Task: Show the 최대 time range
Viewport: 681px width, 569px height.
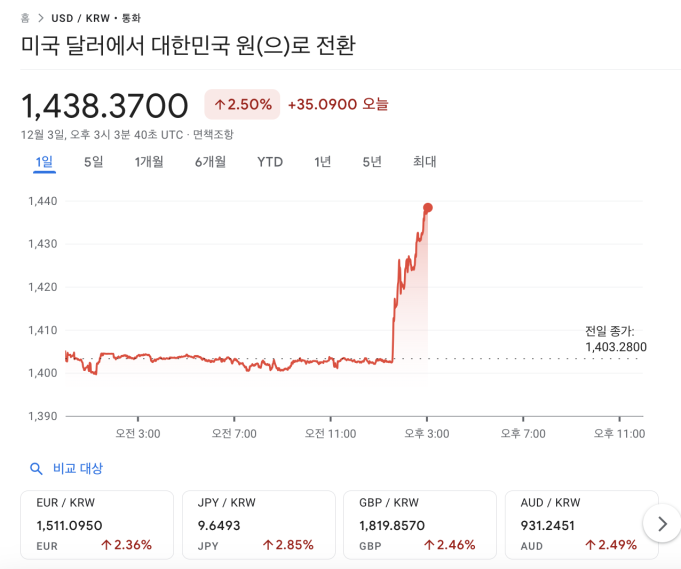Action: (x=424, y=162)
